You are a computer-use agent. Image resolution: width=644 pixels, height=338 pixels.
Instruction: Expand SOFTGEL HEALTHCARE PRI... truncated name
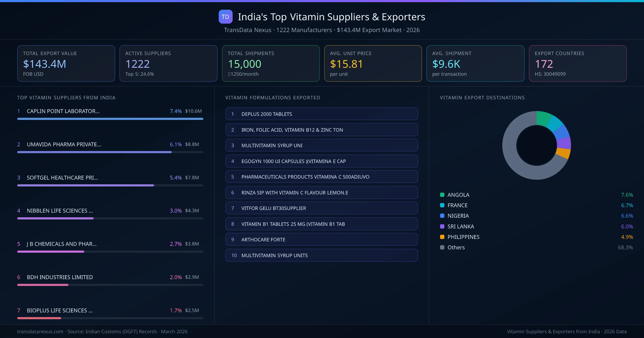62,178
